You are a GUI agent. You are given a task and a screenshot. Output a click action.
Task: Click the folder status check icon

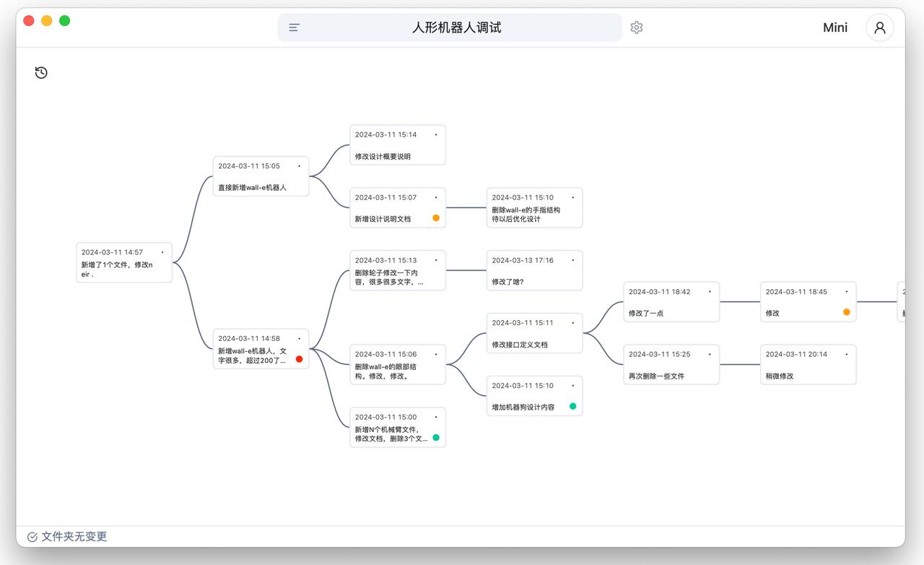pyautogui.click(x=32, y=537)
